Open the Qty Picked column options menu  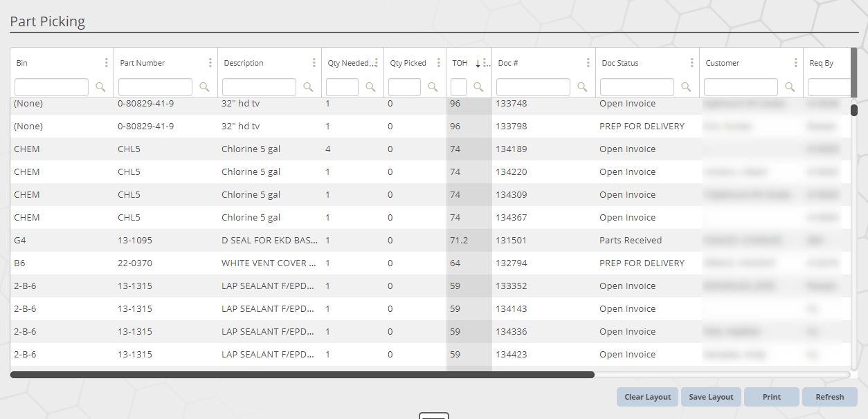439,63
